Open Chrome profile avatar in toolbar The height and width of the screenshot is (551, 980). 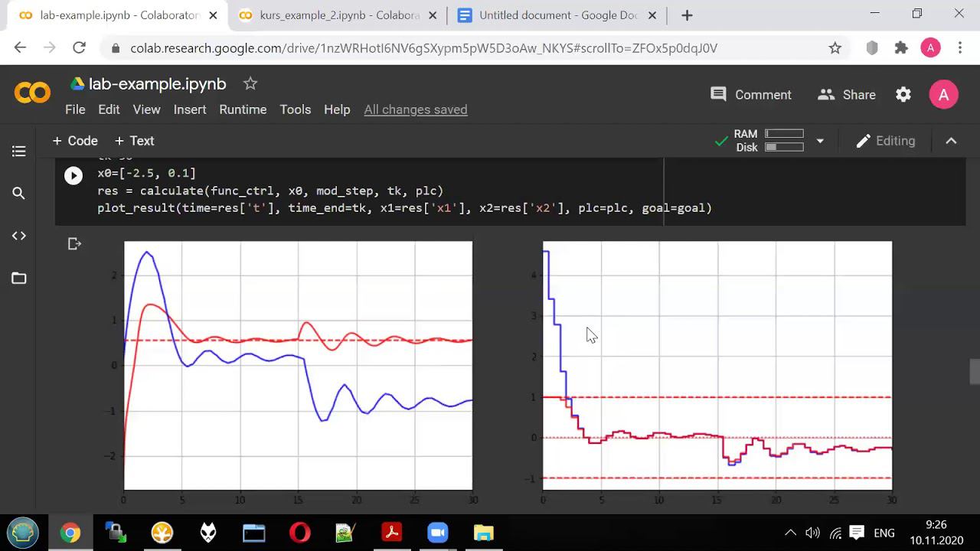(x=930, y=47)
